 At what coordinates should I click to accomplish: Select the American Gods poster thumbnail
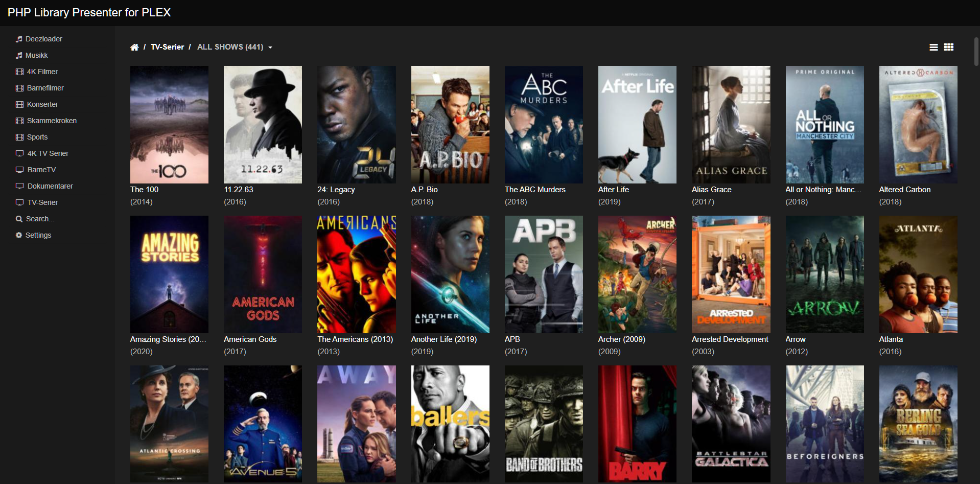[263, 274]
